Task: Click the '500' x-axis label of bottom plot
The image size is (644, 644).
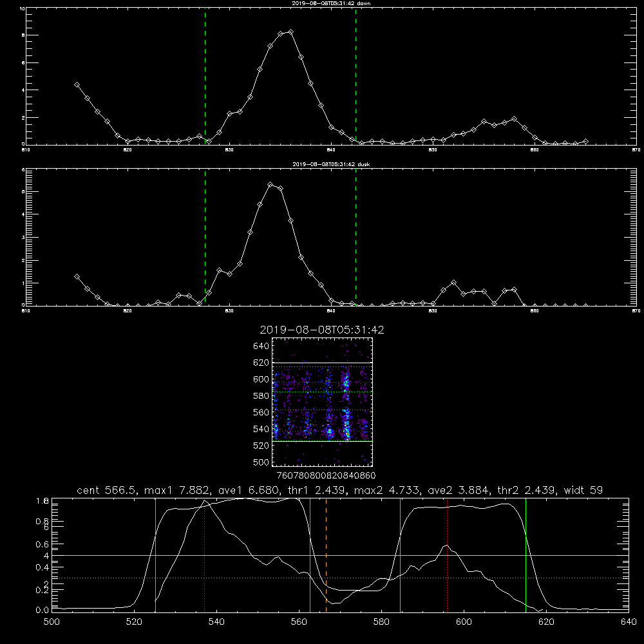Action: [52, 622]
